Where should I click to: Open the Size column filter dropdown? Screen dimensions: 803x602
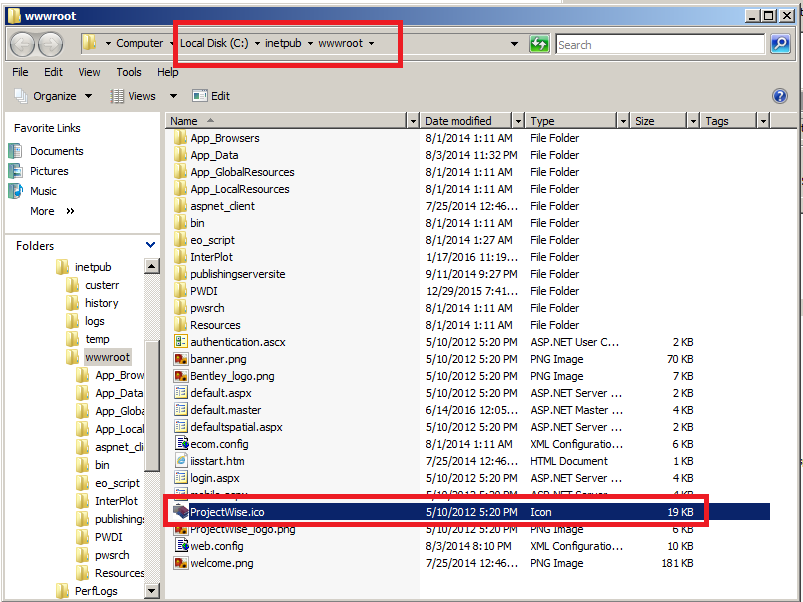[x=693, y=121]
